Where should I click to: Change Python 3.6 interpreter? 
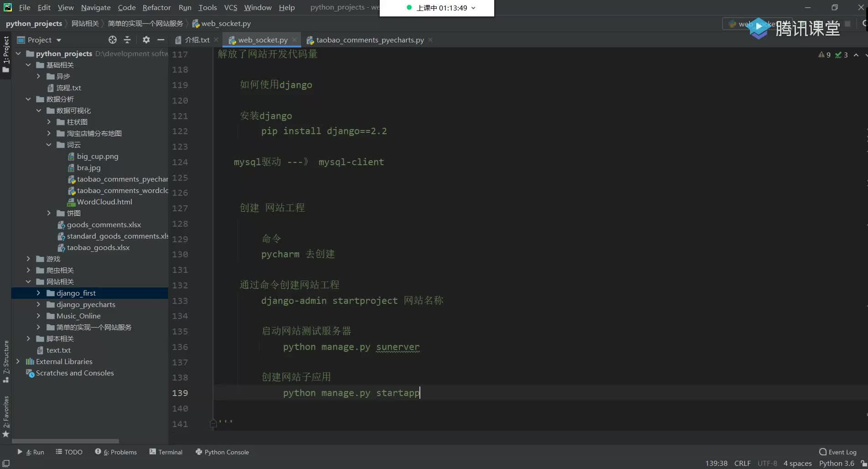[x=837, y=463]
